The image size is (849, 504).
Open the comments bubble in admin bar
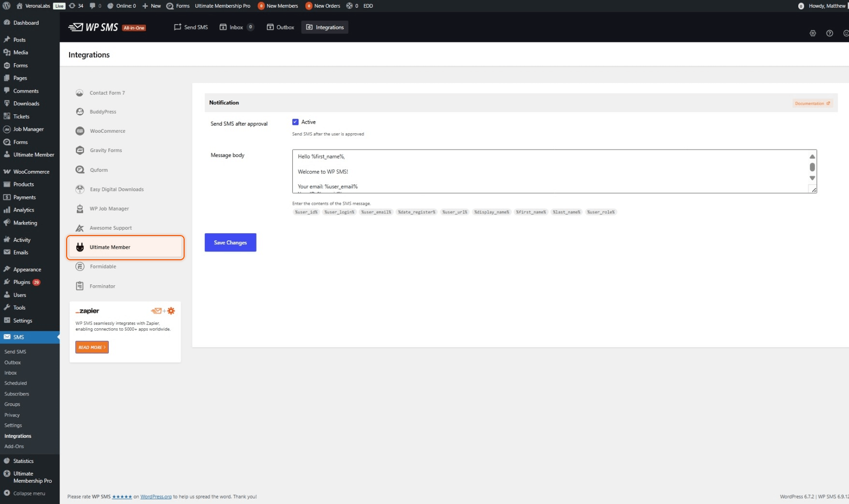click(x=95, y=6)
